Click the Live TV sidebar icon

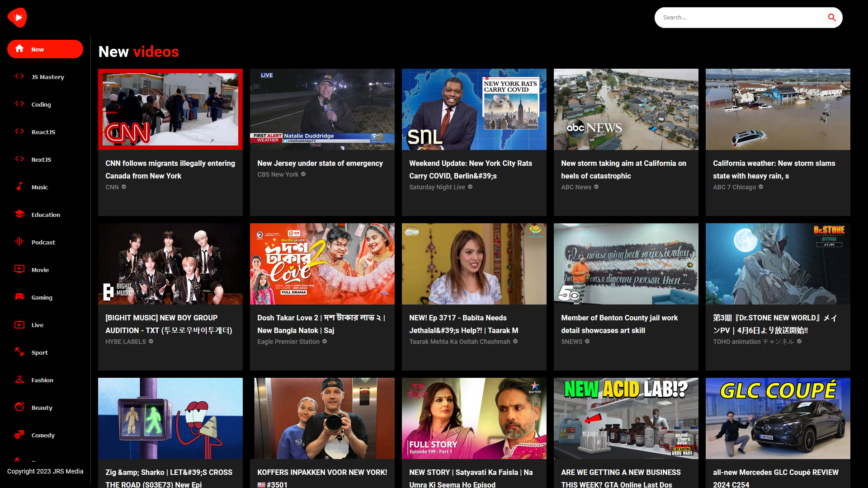pyautogui.click(x=19, y=324)
